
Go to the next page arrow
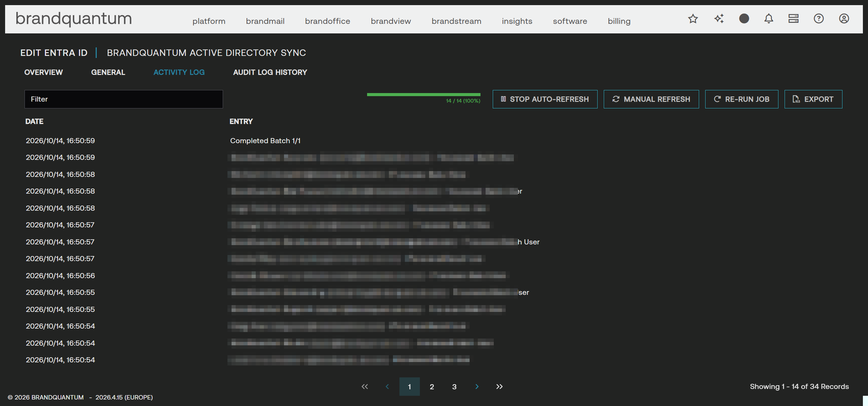tap(477, 387)
